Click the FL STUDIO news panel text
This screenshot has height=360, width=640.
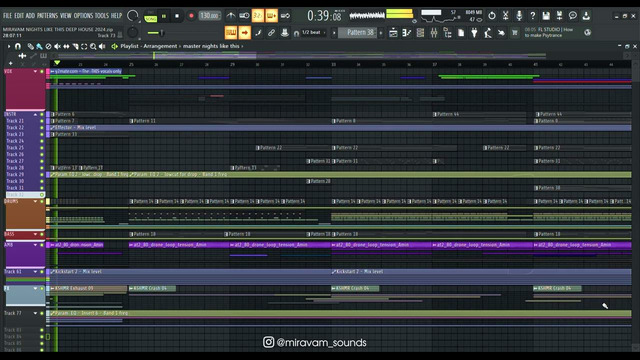point(549,32)
